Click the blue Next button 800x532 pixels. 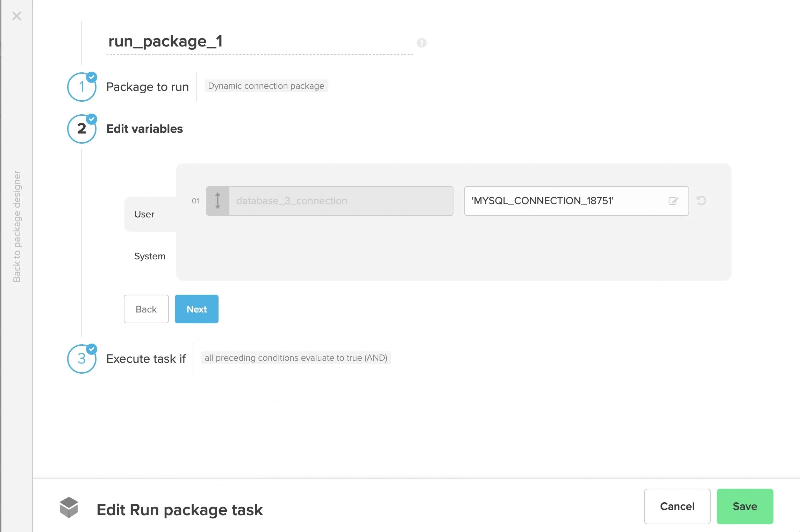coord(197,309)
